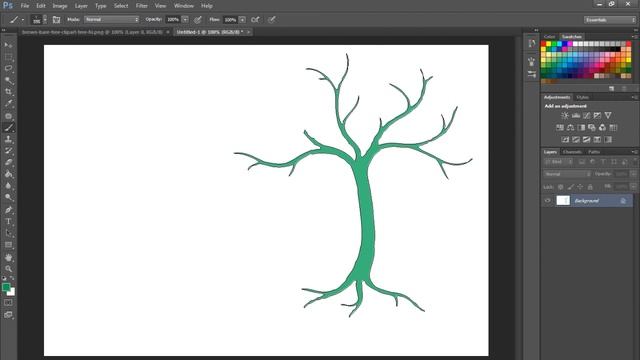Select the Spot Healing Brush tool

[x=8, y=116]
